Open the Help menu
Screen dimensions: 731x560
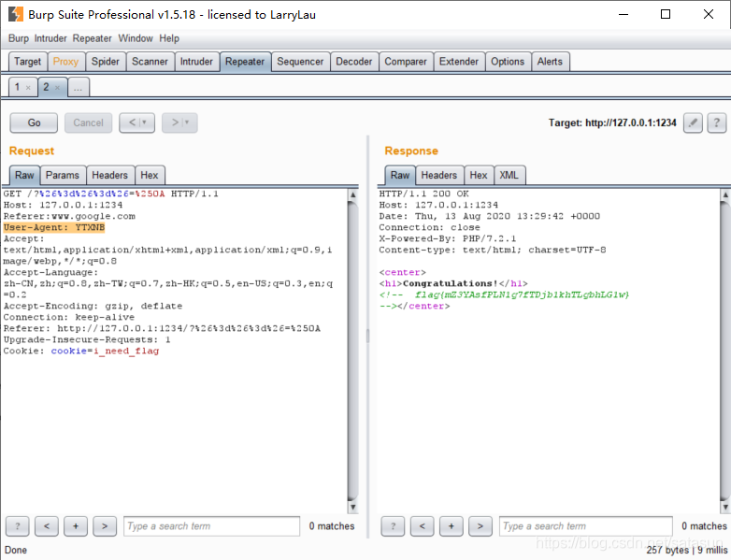click(169, 38)
